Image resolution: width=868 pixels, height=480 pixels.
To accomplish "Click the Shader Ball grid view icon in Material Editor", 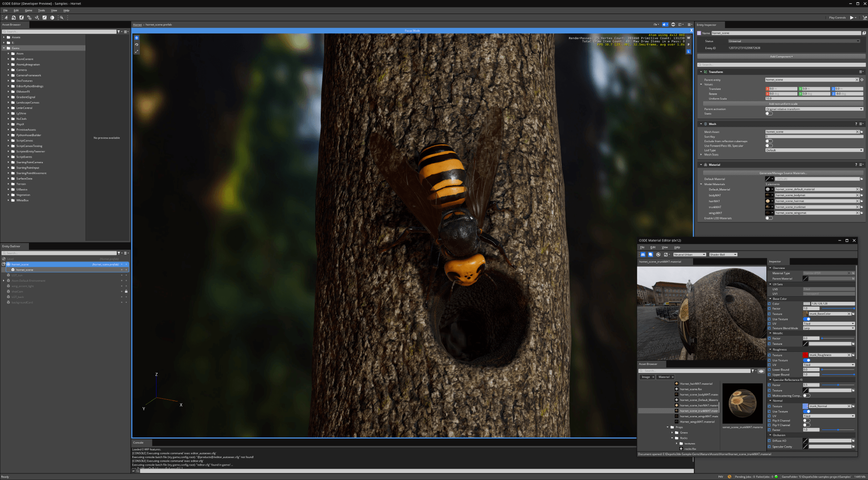I will tap(643, 254).
